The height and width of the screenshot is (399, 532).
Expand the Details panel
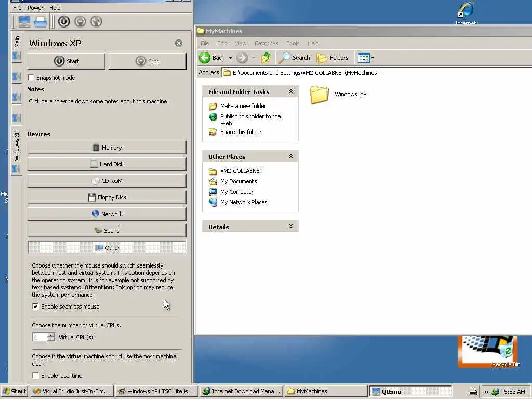[291, 227]
